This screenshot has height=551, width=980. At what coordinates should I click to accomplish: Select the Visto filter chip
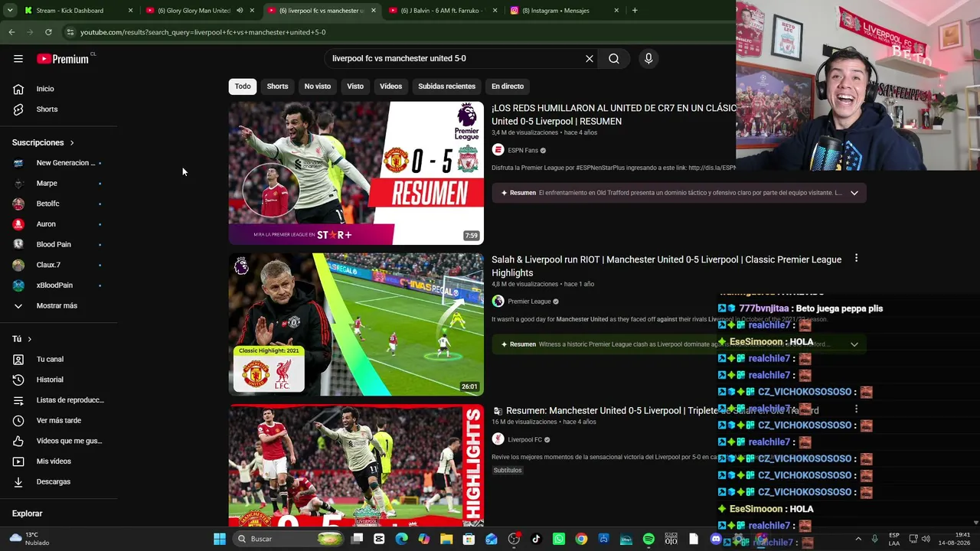tap(355, 86)
